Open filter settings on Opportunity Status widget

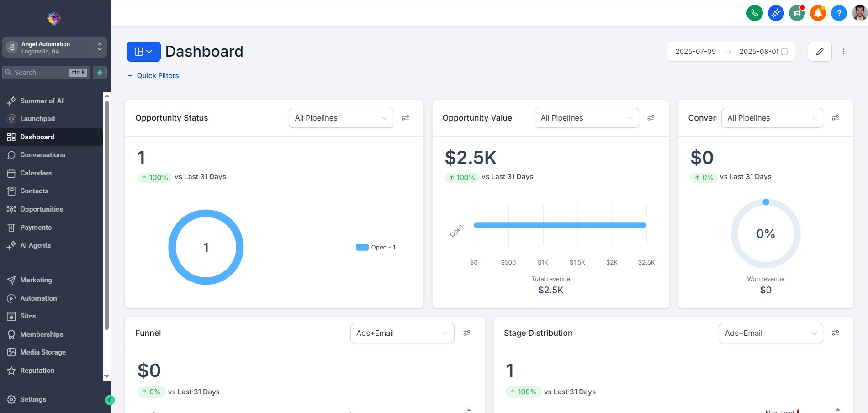pos(405,118)
